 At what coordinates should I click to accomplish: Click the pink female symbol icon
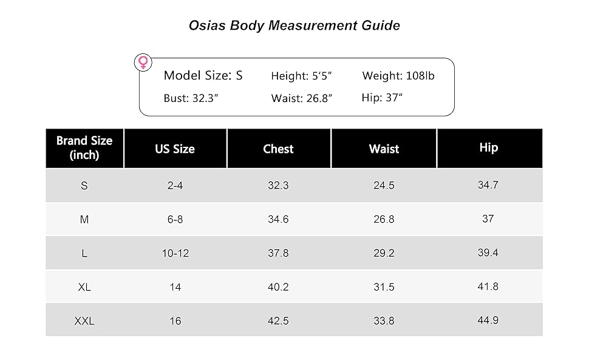143,62
